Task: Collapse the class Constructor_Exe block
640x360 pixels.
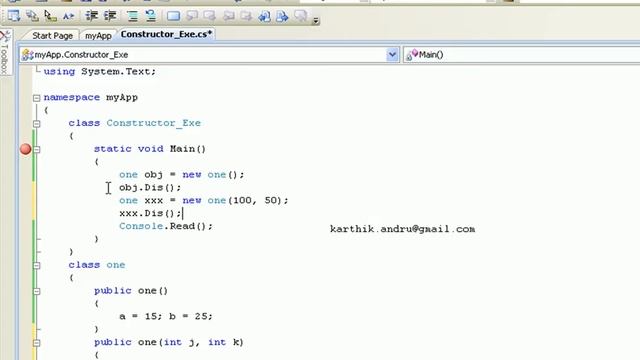Action: click(x=36, y=124)
